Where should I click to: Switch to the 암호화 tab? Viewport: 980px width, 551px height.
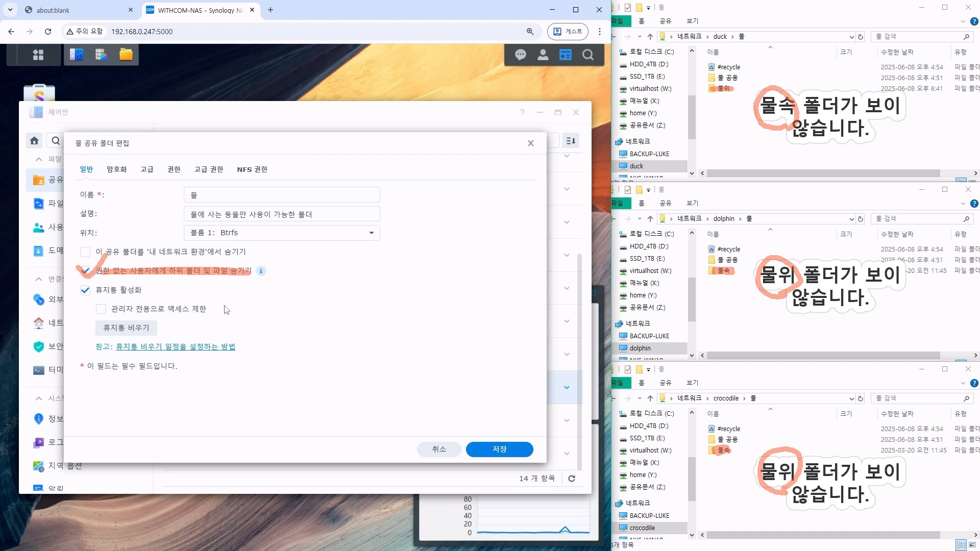[x=116, y=169]
